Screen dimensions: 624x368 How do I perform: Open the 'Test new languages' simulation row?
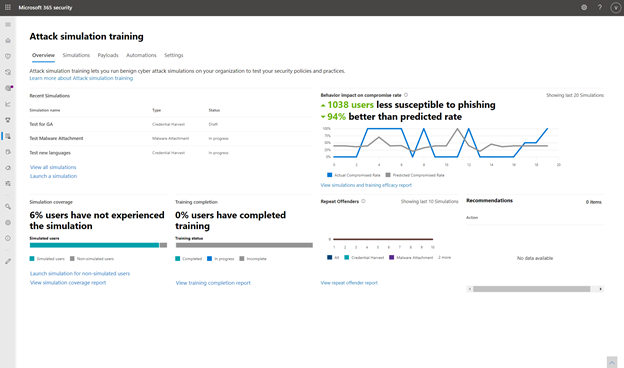(171, 153)
